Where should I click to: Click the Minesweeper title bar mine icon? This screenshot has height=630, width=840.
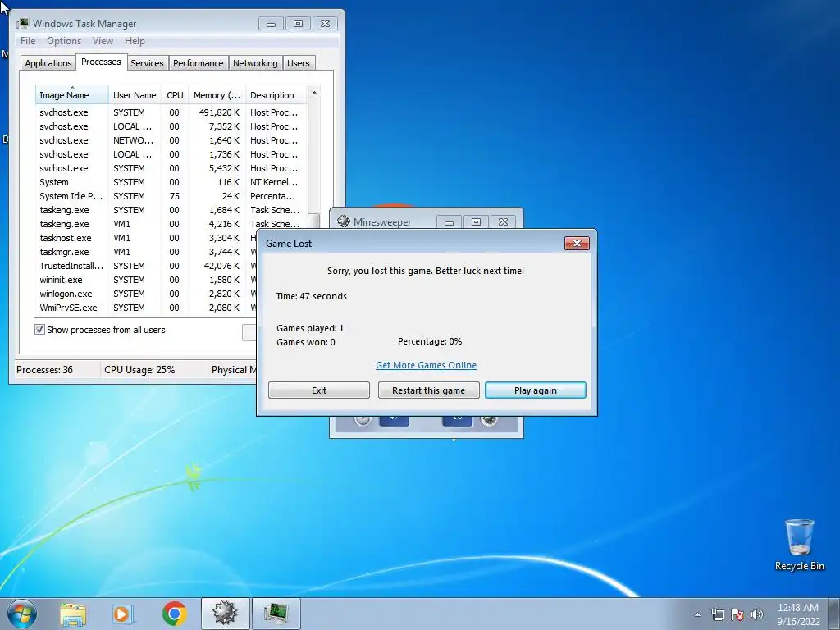tap(344, 221)
